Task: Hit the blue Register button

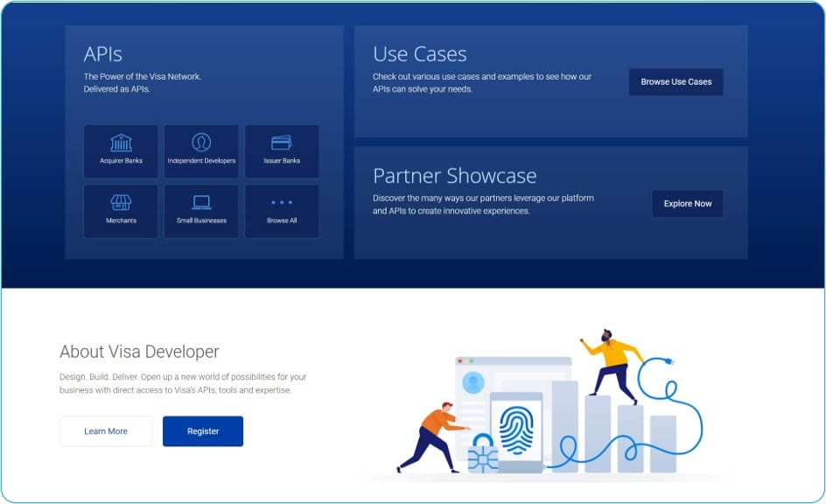Action: (203, 431)
